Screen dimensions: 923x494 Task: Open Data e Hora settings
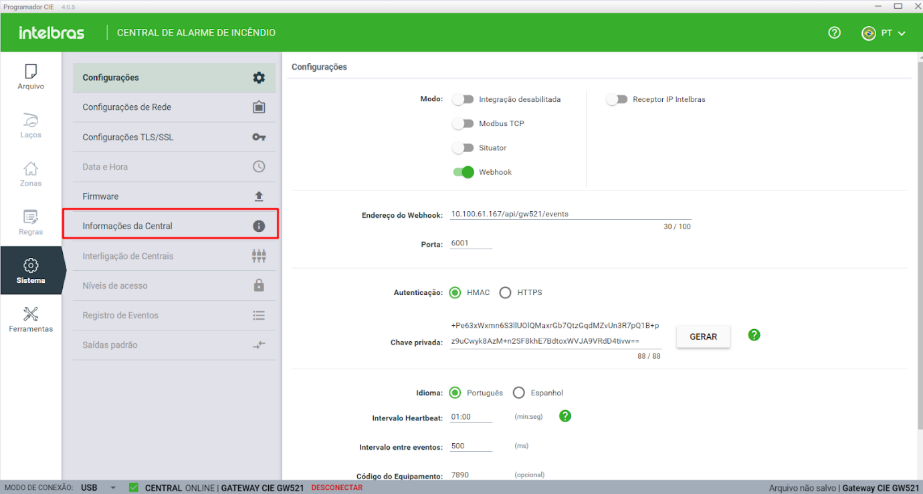point(174,167)
